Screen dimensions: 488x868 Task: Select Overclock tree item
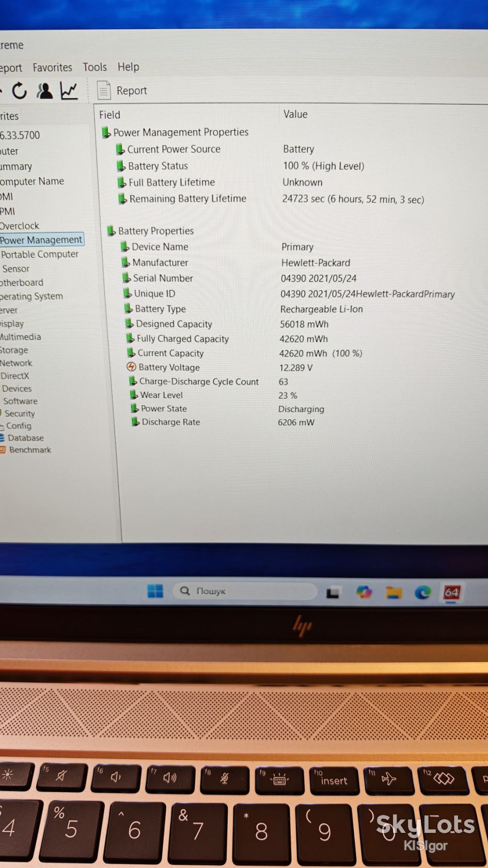(x=20, y=226)
